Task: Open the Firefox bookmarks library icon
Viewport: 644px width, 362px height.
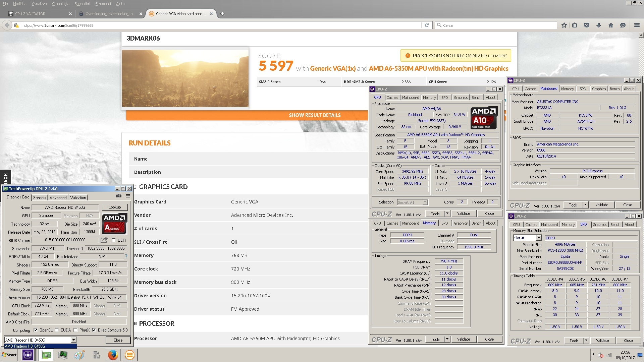Action: click(575, 25)
